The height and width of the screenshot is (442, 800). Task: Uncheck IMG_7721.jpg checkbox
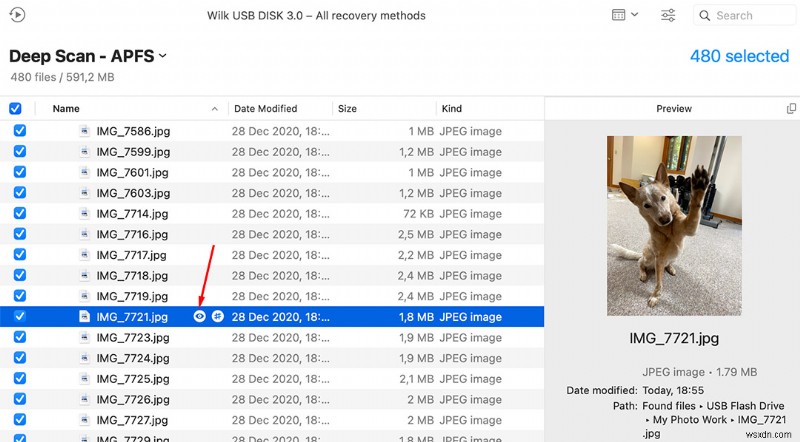coord(20,316)
